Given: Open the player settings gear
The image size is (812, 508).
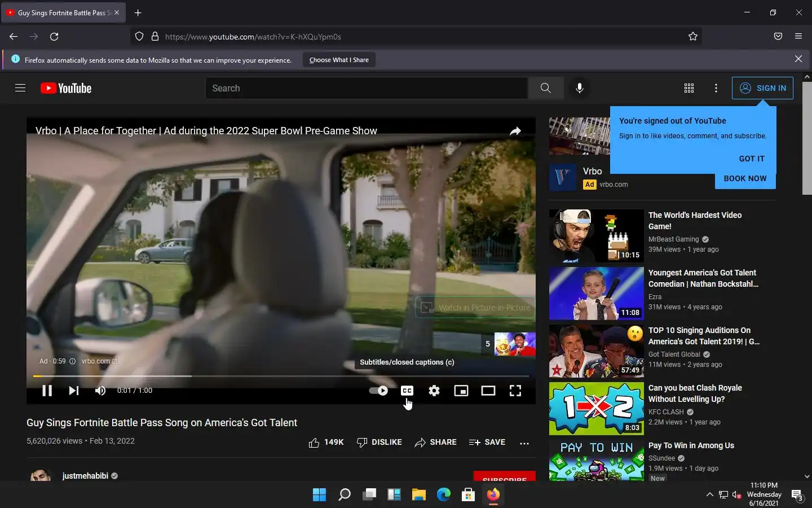Looking at the screenshot, I should [434, 391].
